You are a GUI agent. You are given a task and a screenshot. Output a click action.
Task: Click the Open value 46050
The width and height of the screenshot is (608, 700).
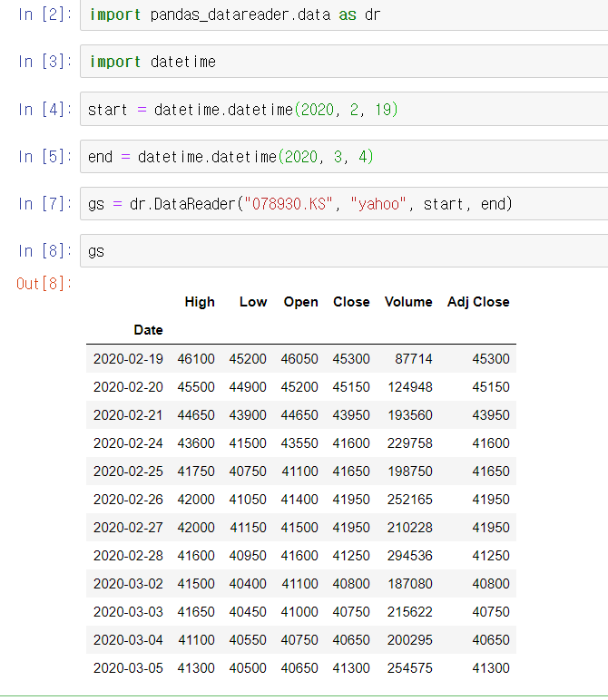pyautogui.click(x=299, y=358)
